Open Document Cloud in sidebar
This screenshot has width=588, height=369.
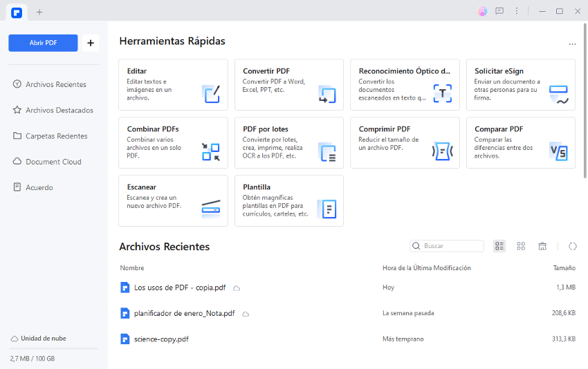tap(53, 162)
